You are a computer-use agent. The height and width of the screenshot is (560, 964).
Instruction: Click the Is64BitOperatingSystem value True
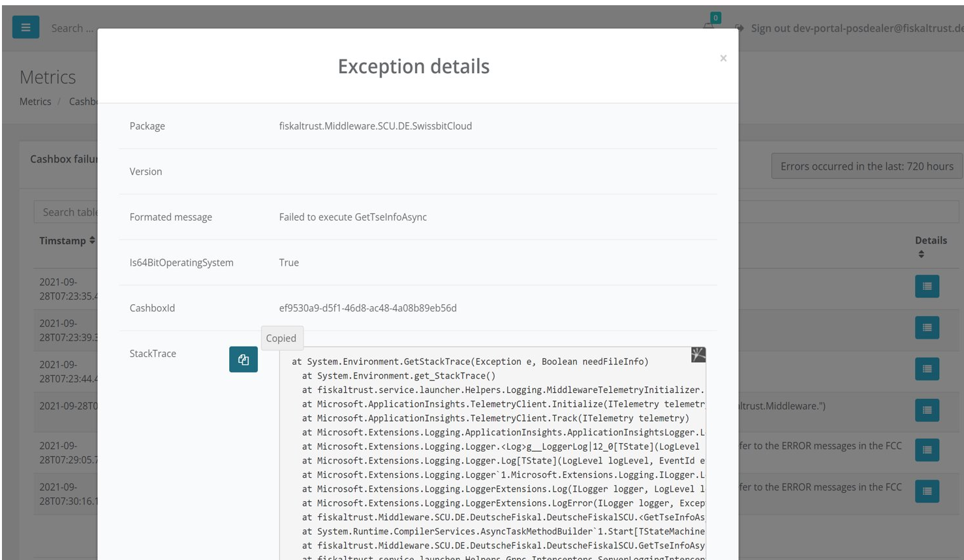[x=288, y=262]
